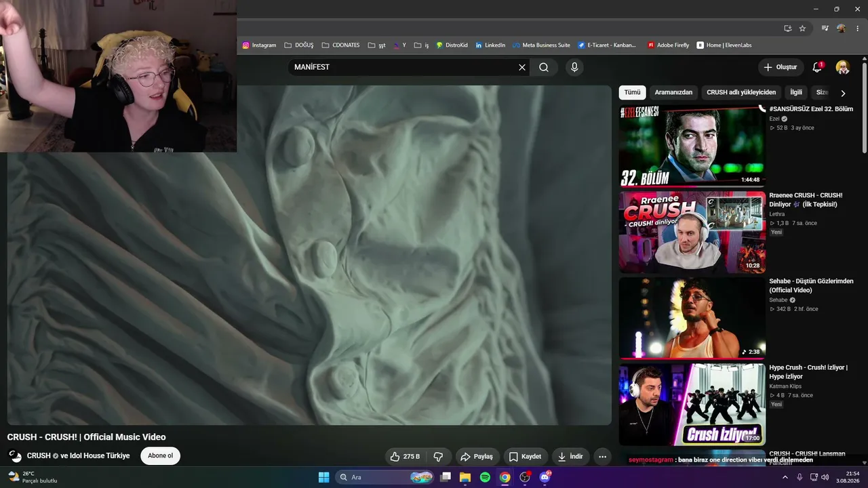Open File Explorer from the taskbar

coord(465,477)
